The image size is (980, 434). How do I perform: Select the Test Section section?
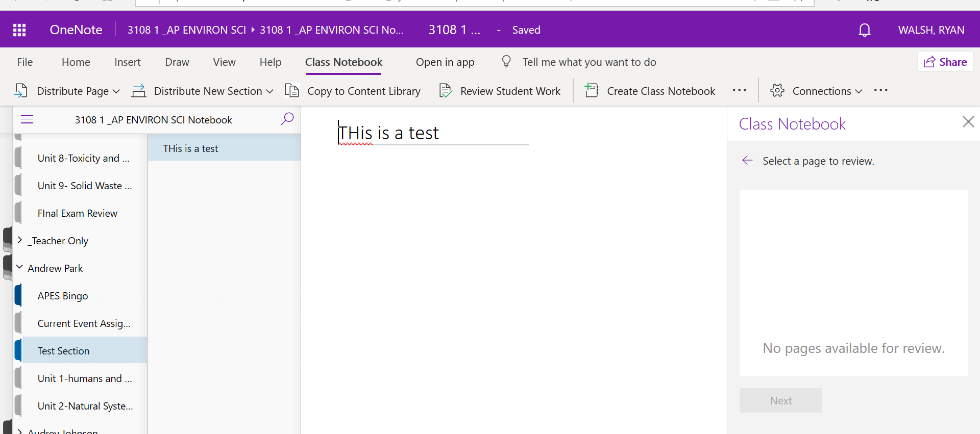tap(85, 351)
